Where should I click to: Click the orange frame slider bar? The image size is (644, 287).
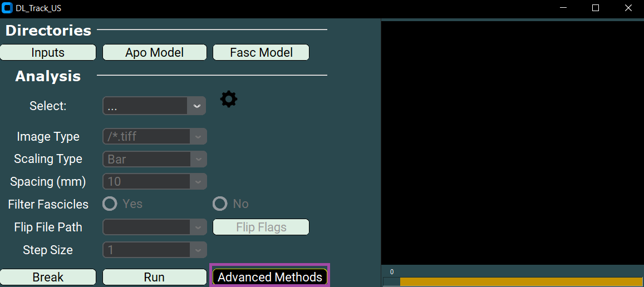[522, 281]
